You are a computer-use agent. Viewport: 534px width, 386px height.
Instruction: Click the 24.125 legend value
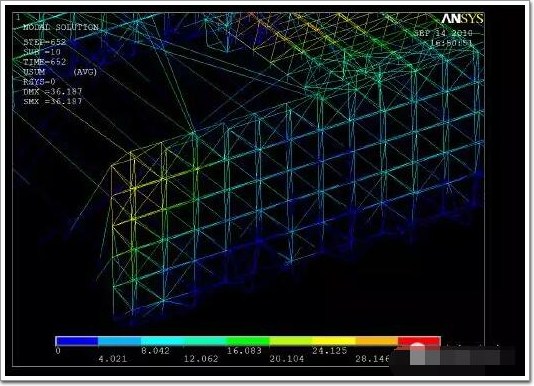330,351
